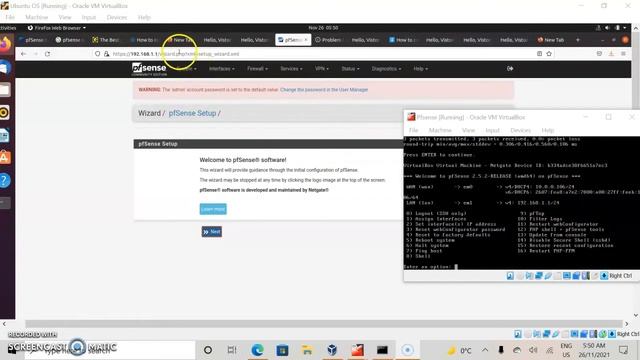Open Rhythmbox from the Ubuntu dock
The height and width of the screenshot is (360, 640).
coord(4,113)
